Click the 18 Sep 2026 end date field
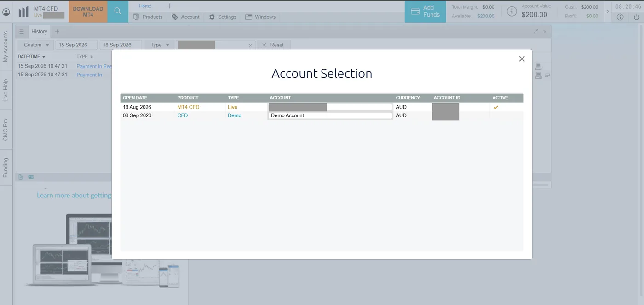The height and width of the screenshot is (305, 644). pos(121,45)
